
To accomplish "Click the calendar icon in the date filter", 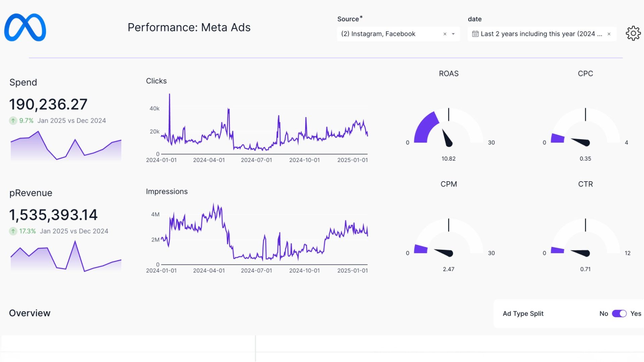I will coord(475,34).
